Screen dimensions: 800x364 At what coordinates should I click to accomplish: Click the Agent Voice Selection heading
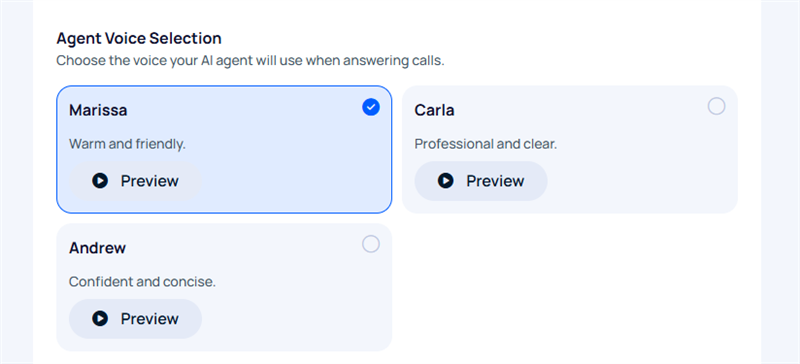(139, 38)
